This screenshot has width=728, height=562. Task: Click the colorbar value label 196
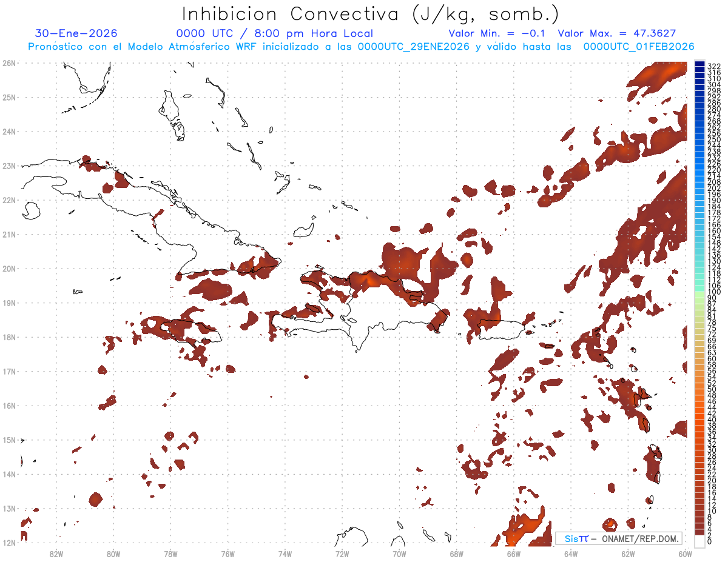[x=714, y=195]
